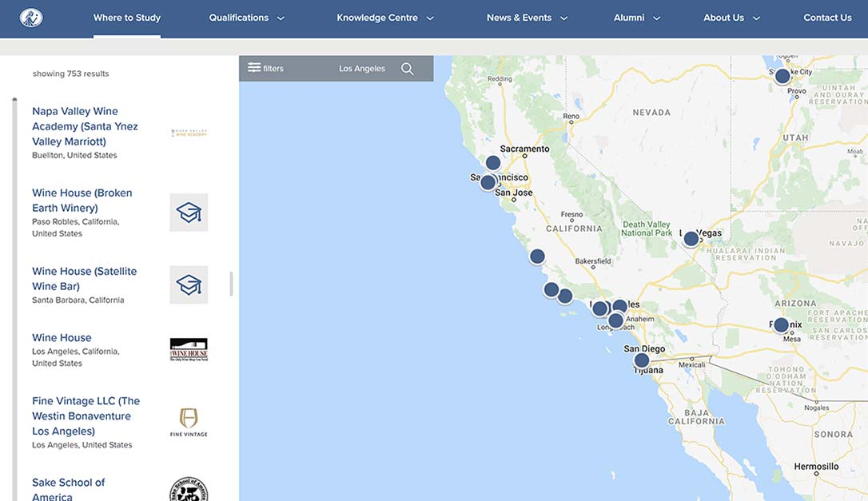Open Napa Valley Wine Academy listing
Image resolution: width=868 pixels, height=501 pixels.
click(x=85, y=126)
